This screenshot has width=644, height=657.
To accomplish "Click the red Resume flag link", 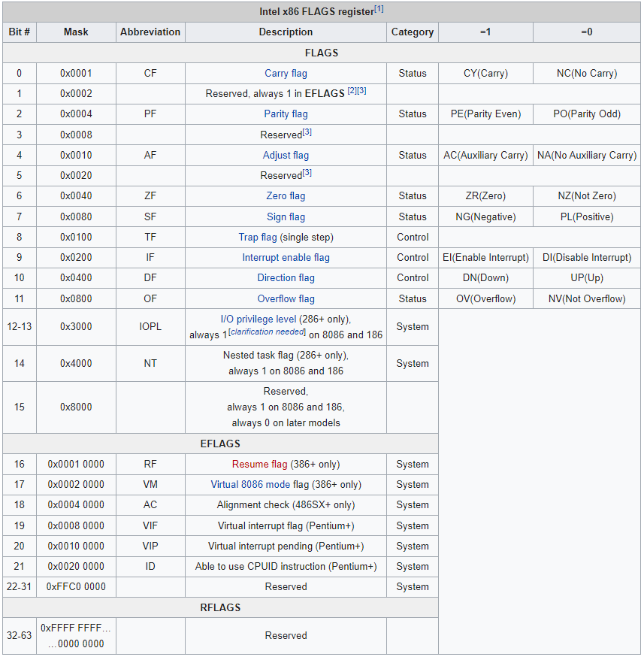I will tap(259, 465).
